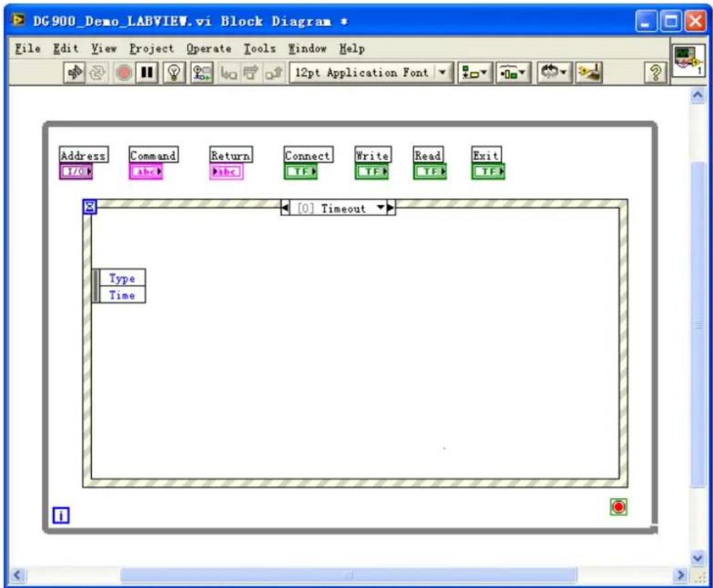Select the Write boolean terminal
Screen dimensions: 713x588
(x=372, y=172)
